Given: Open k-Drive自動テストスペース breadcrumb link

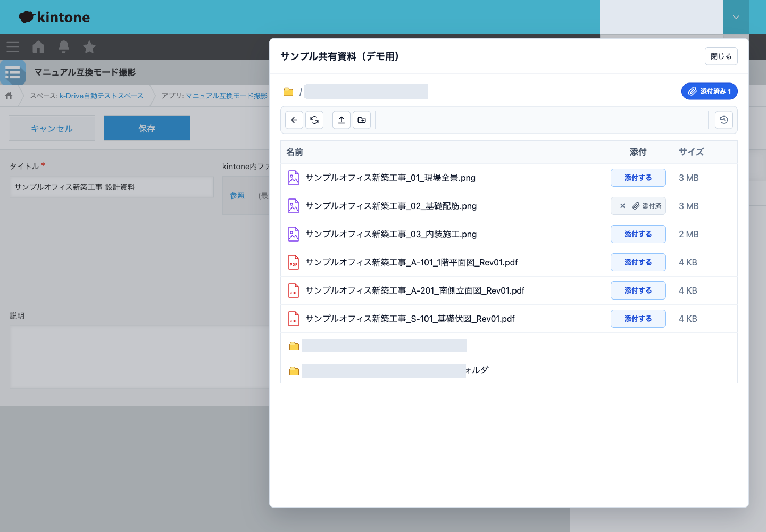Looking at the screenshot, I should pos(101,96).
